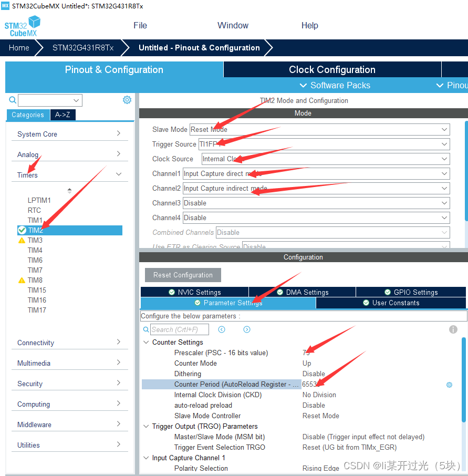This screenshot has height=476, width=468.
Task: Click the parameter Search (Ctrl+F) field
Action: tap(179, 329)
